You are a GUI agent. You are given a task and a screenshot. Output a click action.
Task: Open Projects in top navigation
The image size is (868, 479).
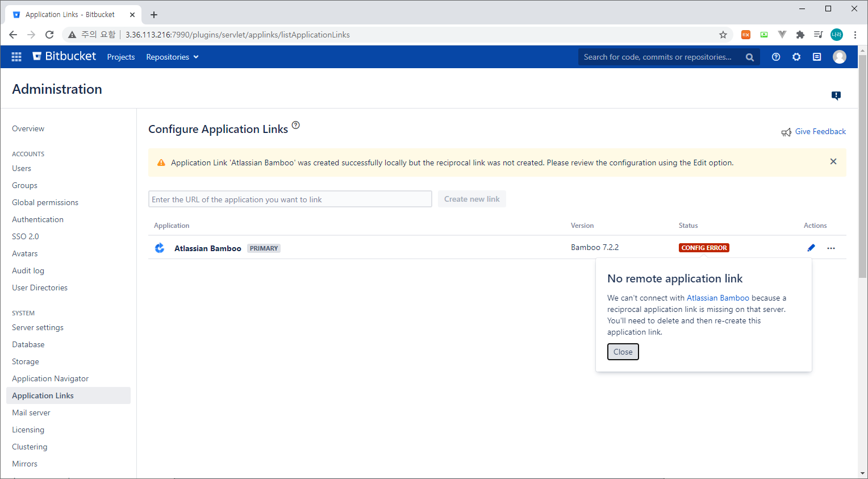point(121,57)
